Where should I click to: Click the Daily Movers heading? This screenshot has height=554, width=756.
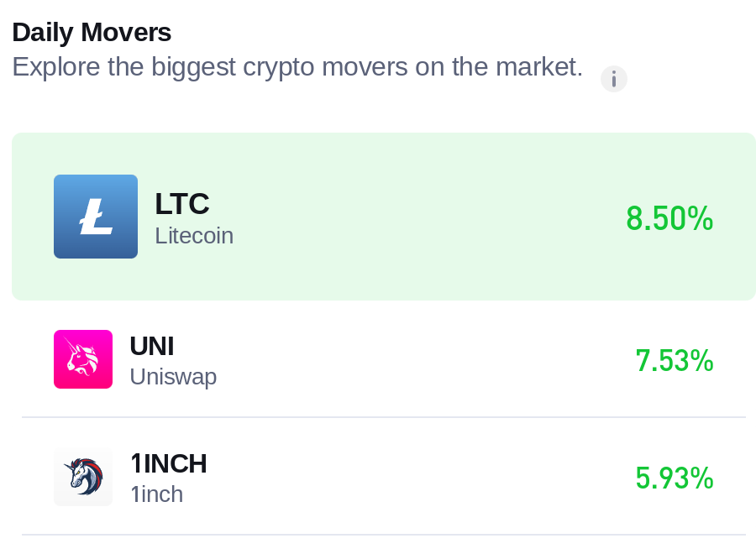tap(92, 32)
